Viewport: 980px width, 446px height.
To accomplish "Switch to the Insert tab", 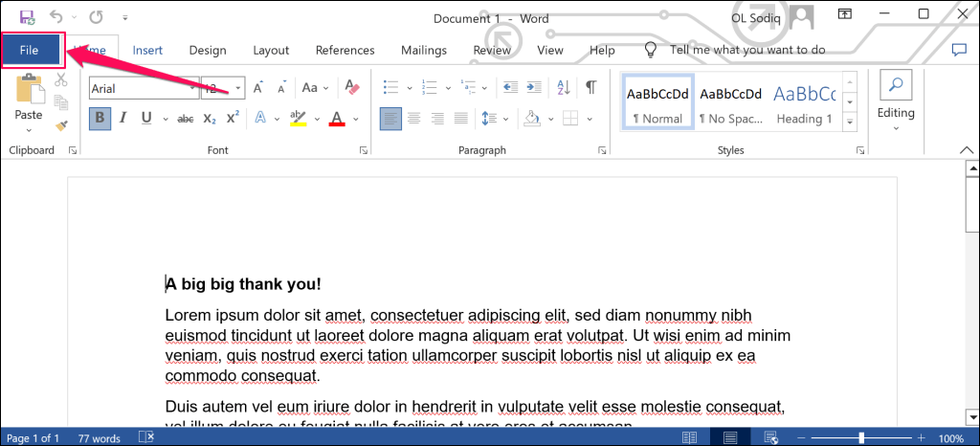I will 147,51.
